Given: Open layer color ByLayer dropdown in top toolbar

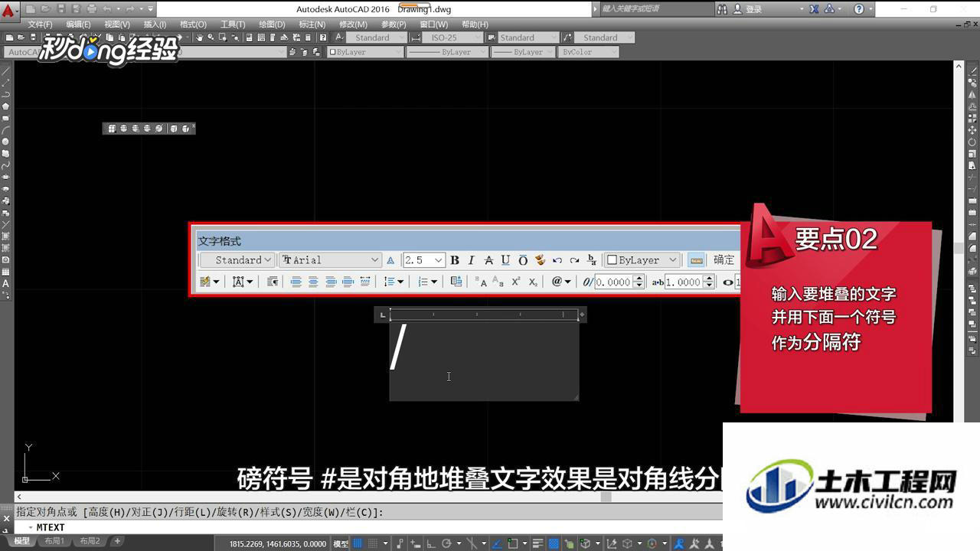Looking at the screenshot, I should click(364, 52).
